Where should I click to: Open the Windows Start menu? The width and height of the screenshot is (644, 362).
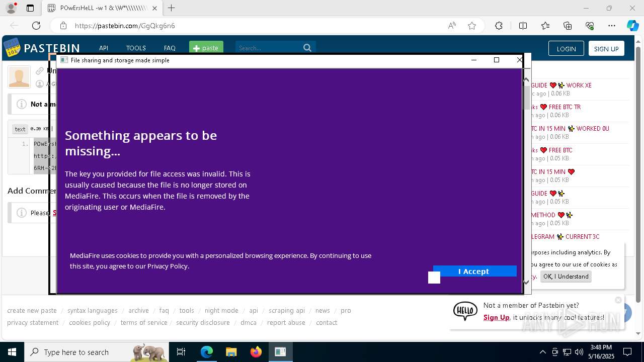click(x=12, y=352)
